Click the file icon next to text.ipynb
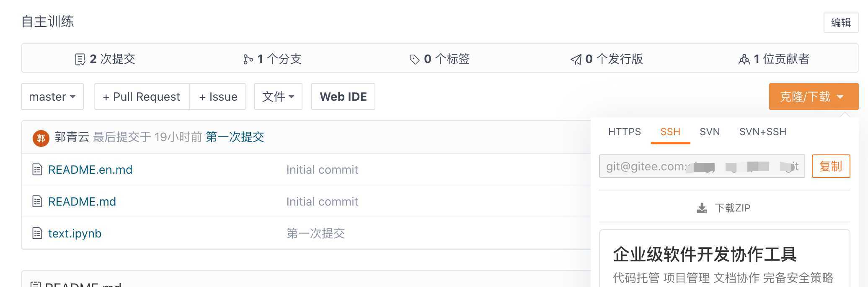 click(x=37, y=233)
